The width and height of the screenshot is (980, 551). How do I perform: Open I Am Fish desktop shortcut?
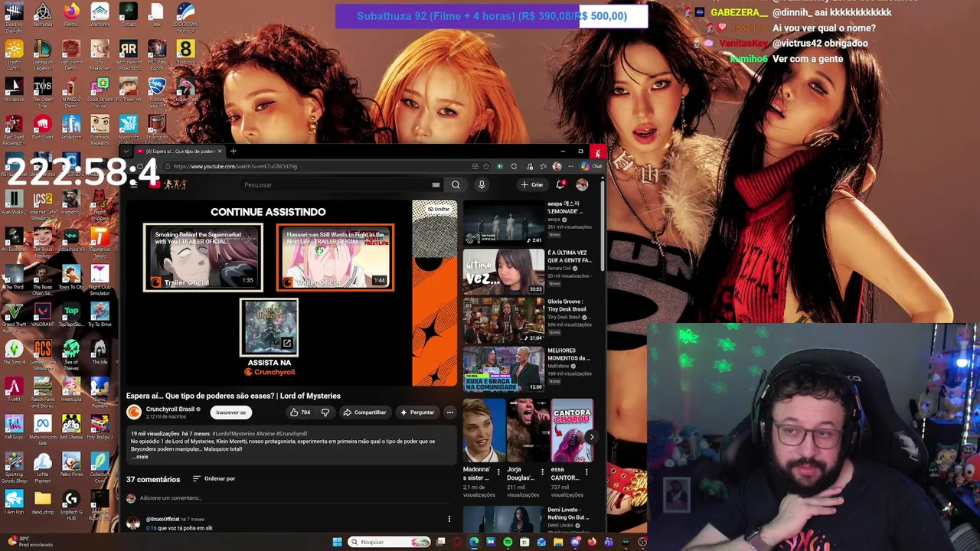14,501
